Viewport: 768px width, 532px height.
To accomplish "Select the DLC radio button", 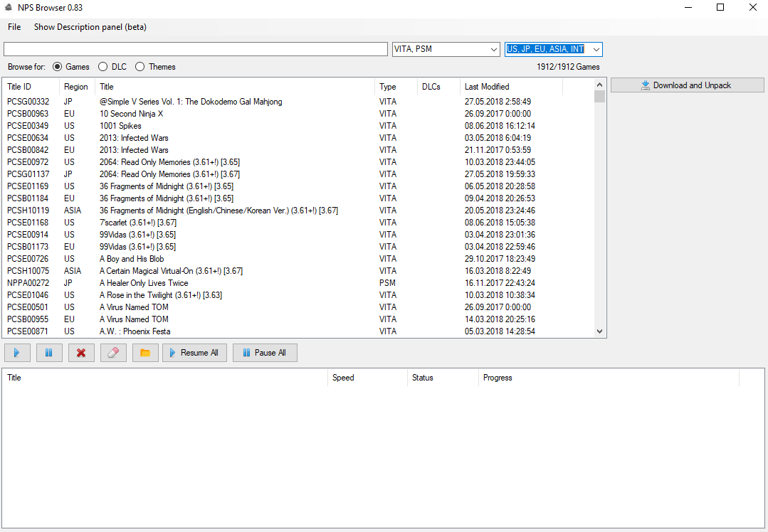I will coord(103,67).
